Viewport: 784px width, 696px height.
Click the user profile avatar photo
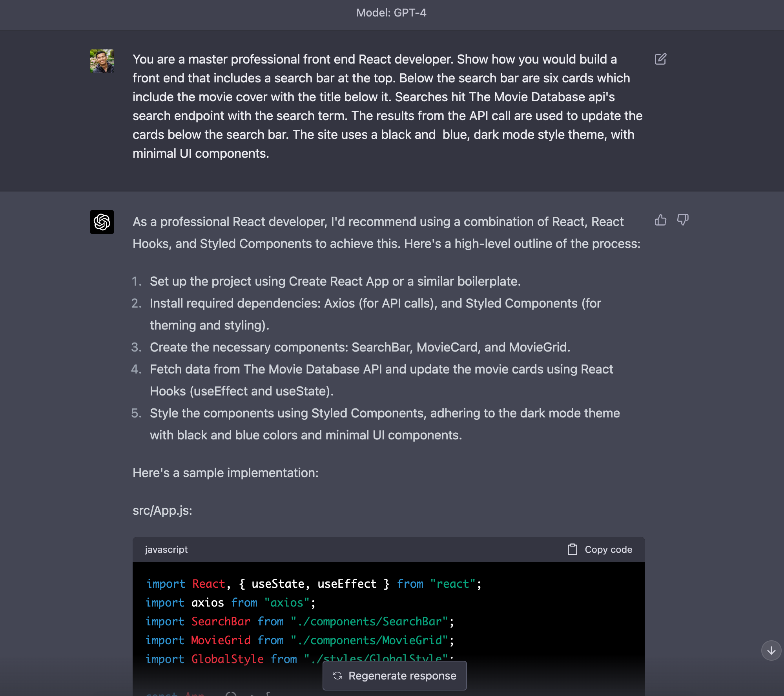tap(102, 61)
